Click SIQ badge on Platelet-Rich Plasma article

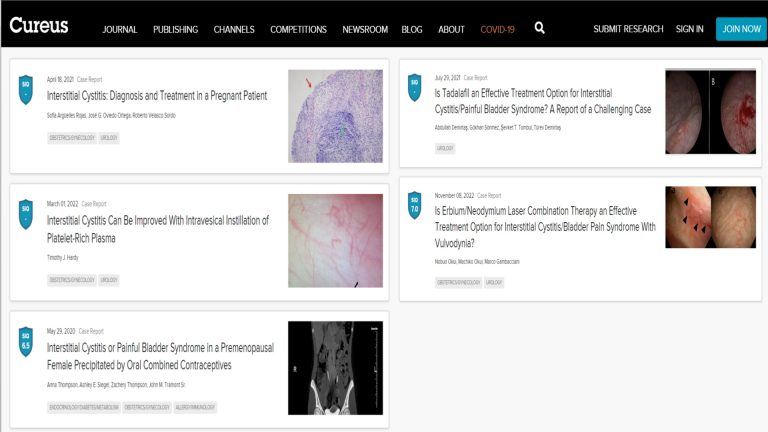pyautogui.click(x=26, y=214)
